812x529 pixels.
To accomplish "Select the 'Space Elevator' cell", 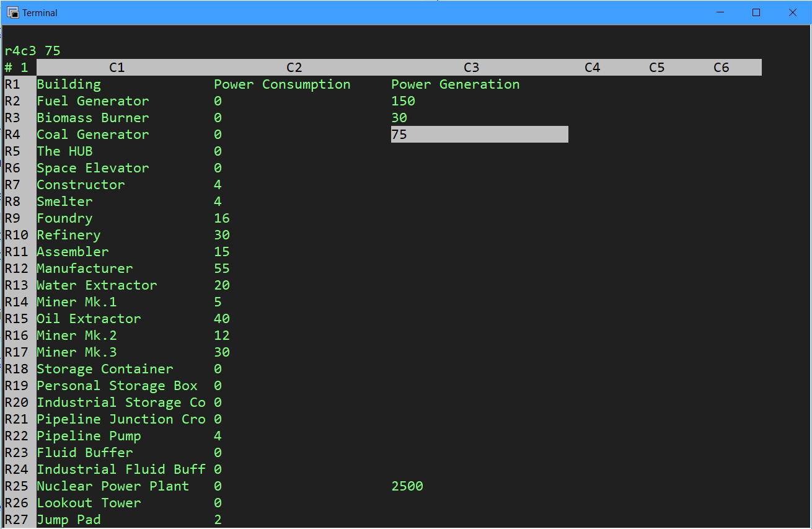I will [x=93, y=168].
